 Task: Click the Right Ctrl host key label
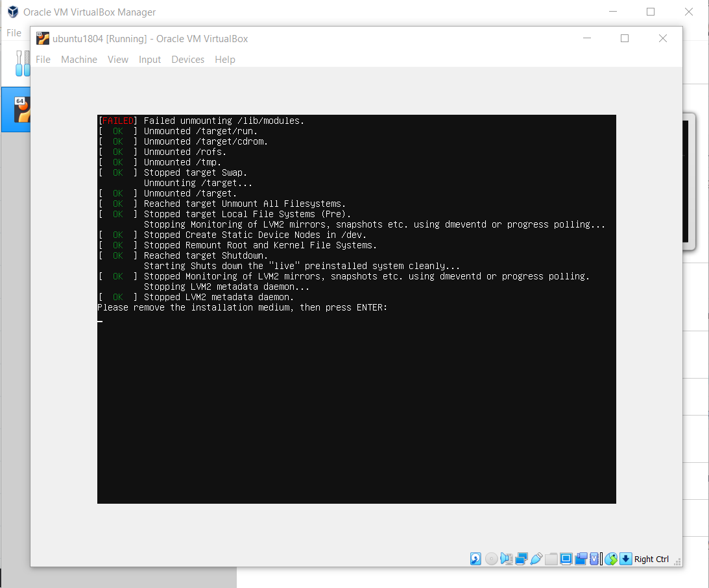point(651,559)
